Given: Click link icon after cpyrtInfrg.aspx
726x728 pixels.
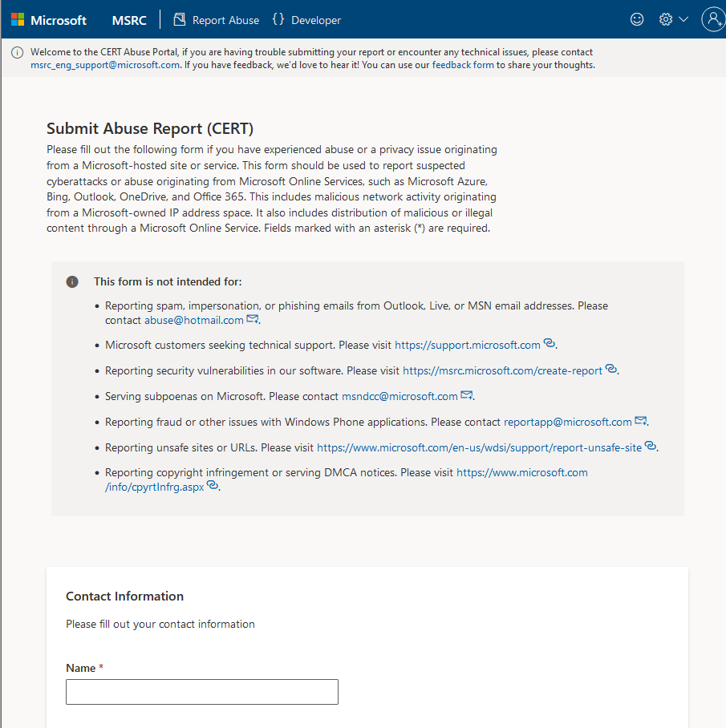Looking at the screenshot, I should (x=213, y=485).
